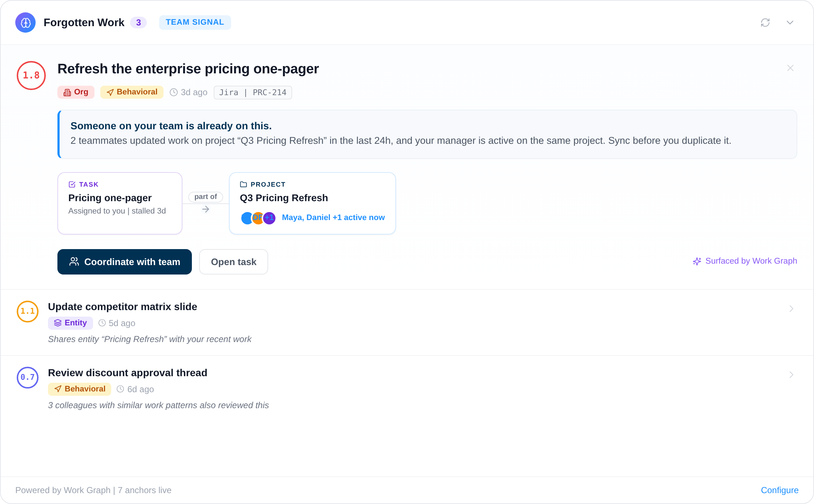Click the orange teammate avatar
Screen dimensions: 814x504
pos(258,218)
